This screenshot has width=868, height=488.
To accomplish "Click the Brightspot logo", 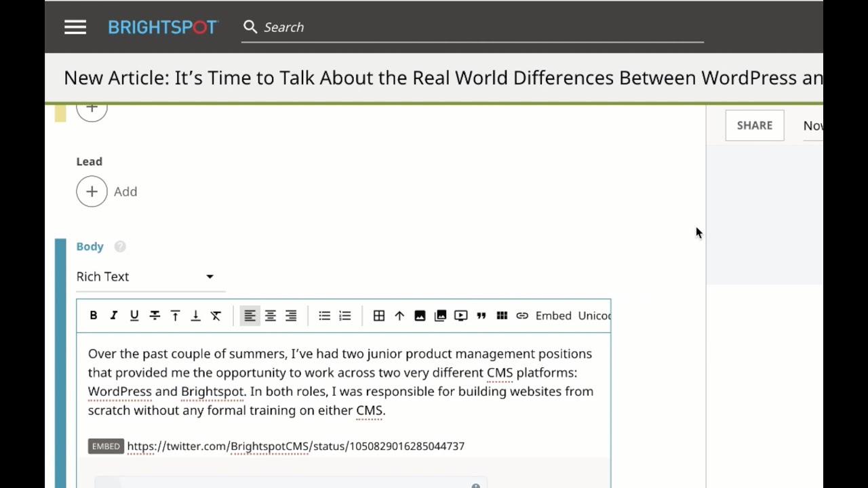I will [x=163, y=27].
